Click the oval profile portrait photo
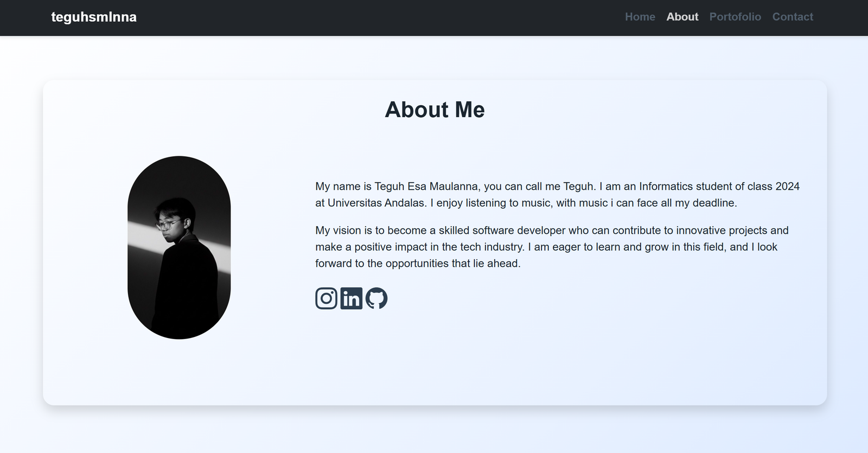 pyautogui.click(x=179, y=247)
